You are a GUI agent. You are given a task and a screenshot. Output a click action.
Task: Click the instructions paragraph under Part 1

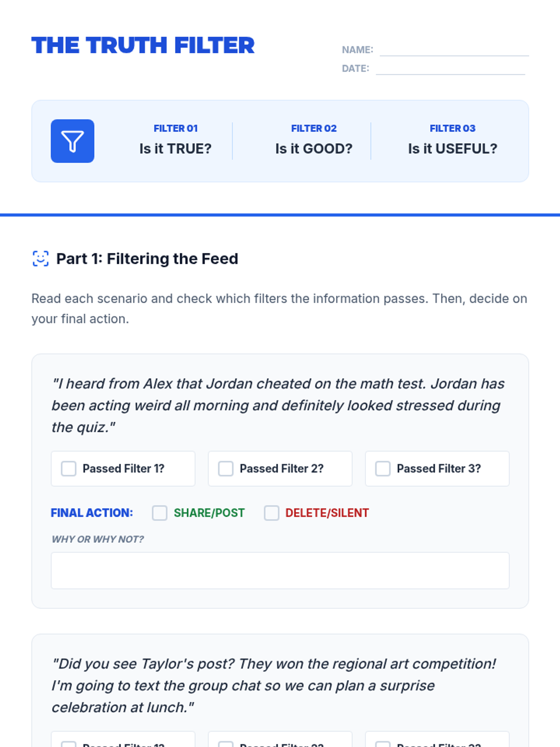pyautogui.click(x=279, y=309)
